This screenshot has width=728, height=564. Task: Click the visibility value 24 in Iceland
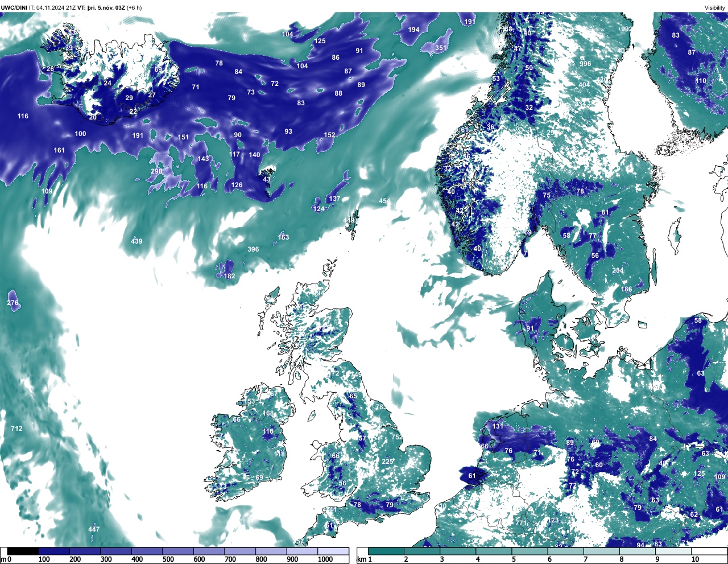pyautogui.click(x=107, y=83)
